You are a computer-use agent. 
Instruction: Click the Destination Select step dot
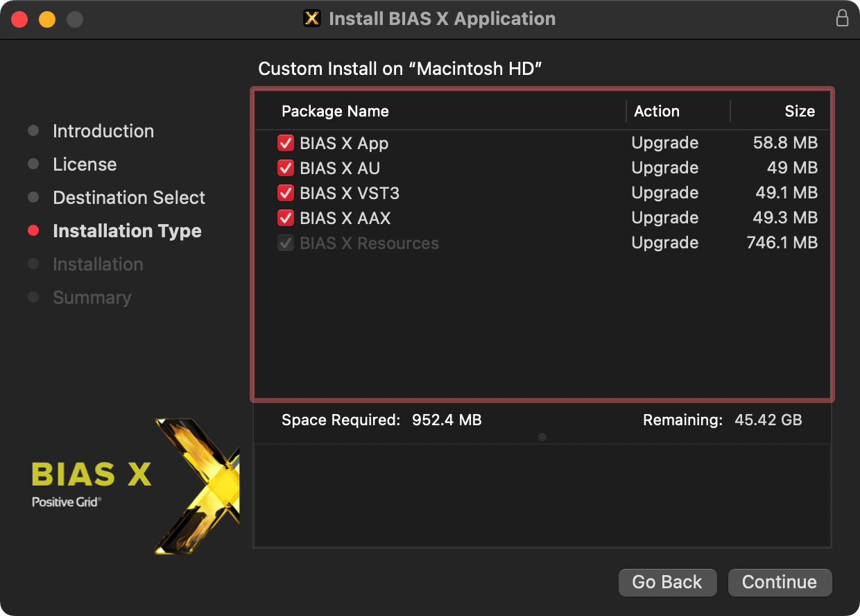(33, 197)
